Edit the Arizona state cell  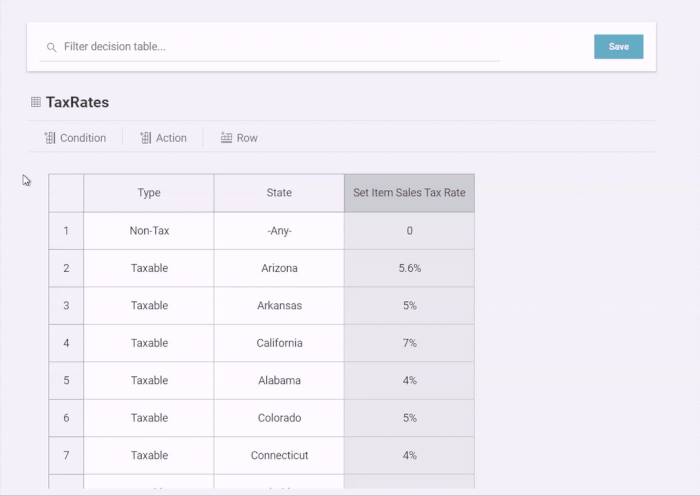pos(279,268)
